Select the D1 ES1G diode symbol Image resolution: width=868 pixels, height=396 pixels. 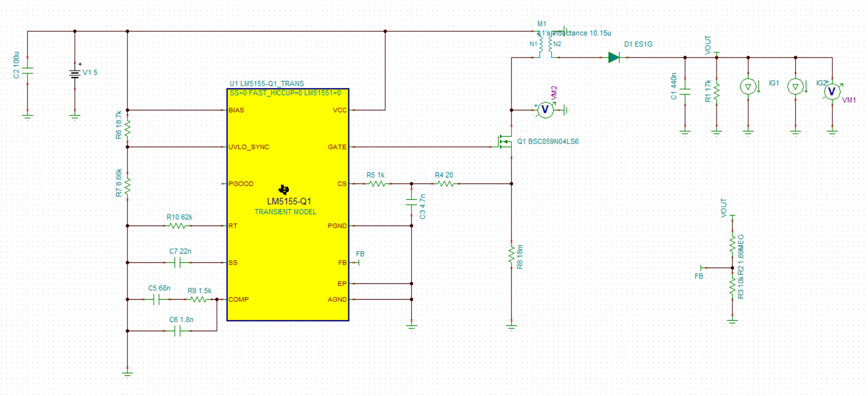click(614, 57)
